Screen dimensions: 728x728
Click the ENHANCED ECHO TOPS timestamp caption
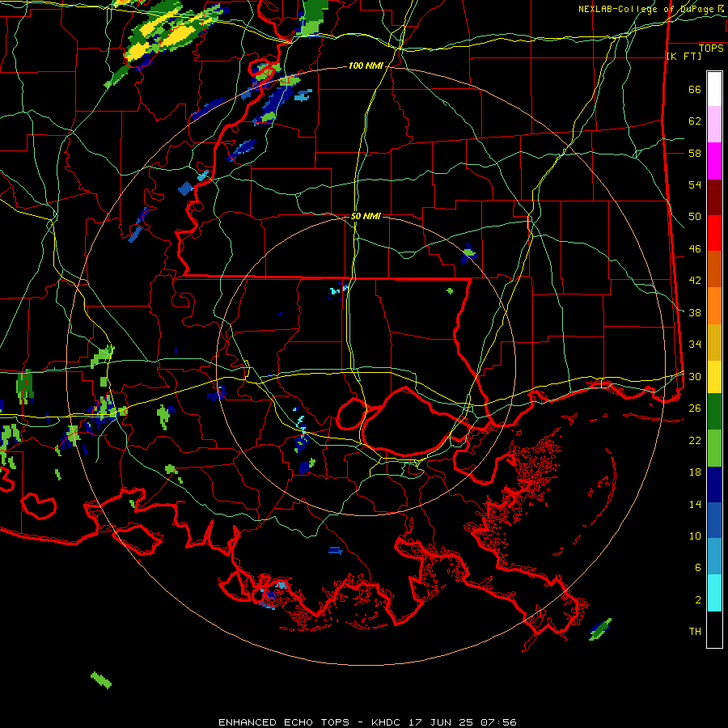click(x=367, y=722)
